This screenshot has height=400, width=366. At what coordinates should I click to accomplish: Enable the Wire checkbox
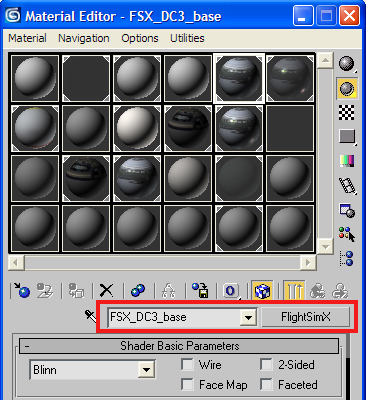click(x=187, y=364)
